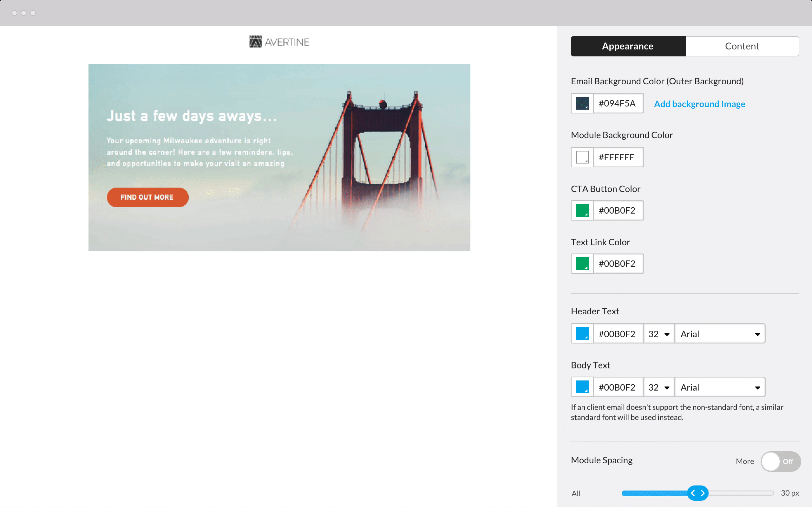Open Body Text blue color swatch
Image resolution: width=812 pixels, height=507 pixels.
point(582,387)
